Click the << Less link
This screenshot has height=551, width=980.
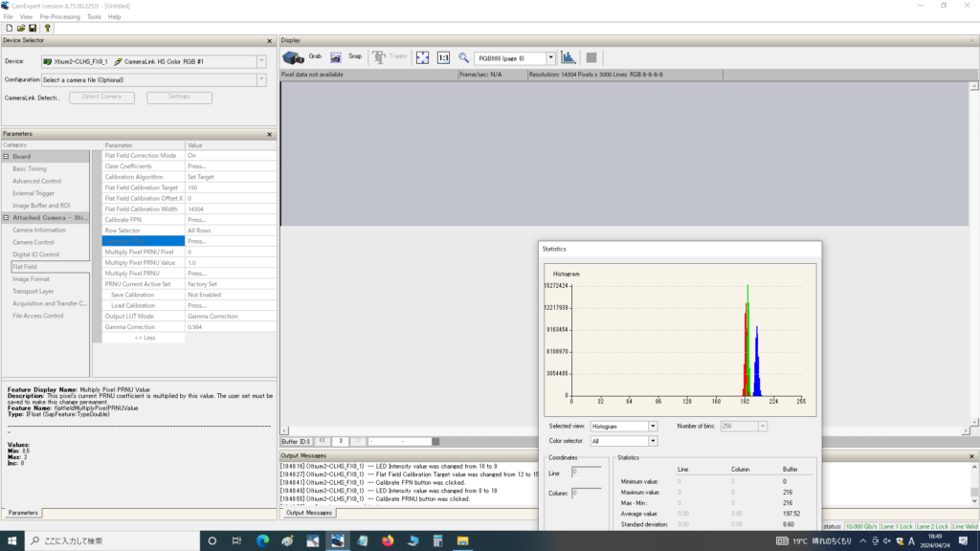tap(145, 338)
